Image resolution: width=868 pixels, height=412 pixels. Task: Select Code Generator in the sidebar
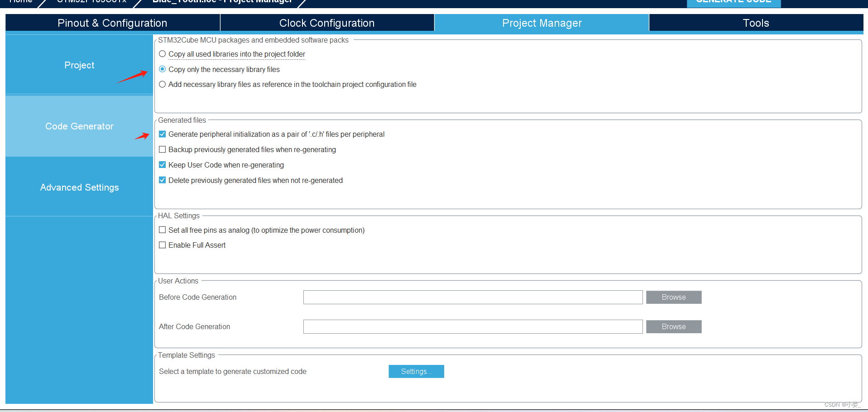pos(79,126)
